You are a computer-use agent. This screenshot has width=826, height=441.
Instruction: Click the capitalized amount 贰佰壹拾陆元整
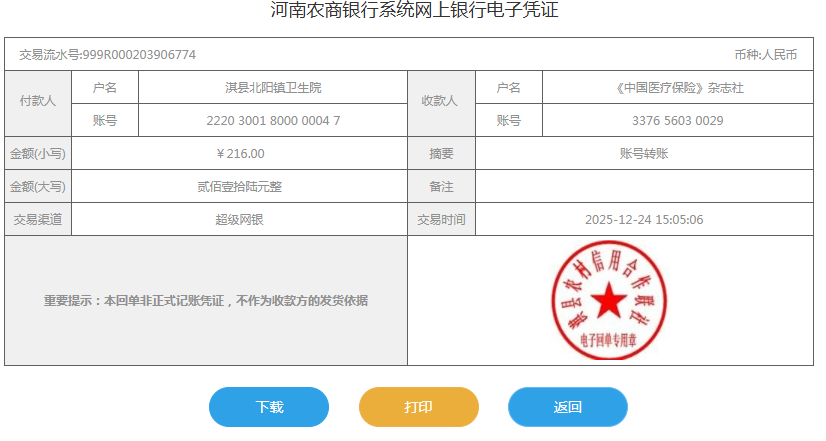click(240, 187)
